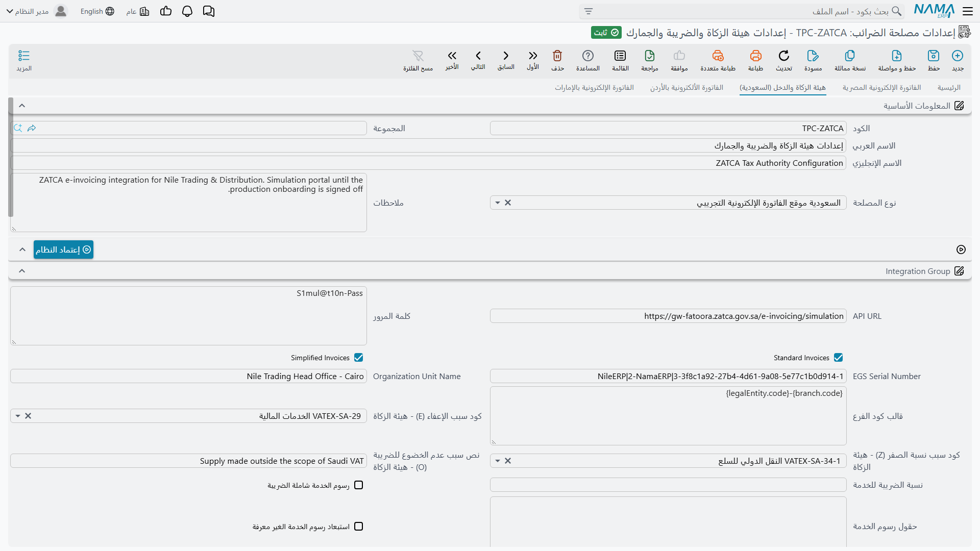The width and height of the screenshot is (980, 551).
Task: Click the EGS Serial Number field
Action: click(668, 376)
